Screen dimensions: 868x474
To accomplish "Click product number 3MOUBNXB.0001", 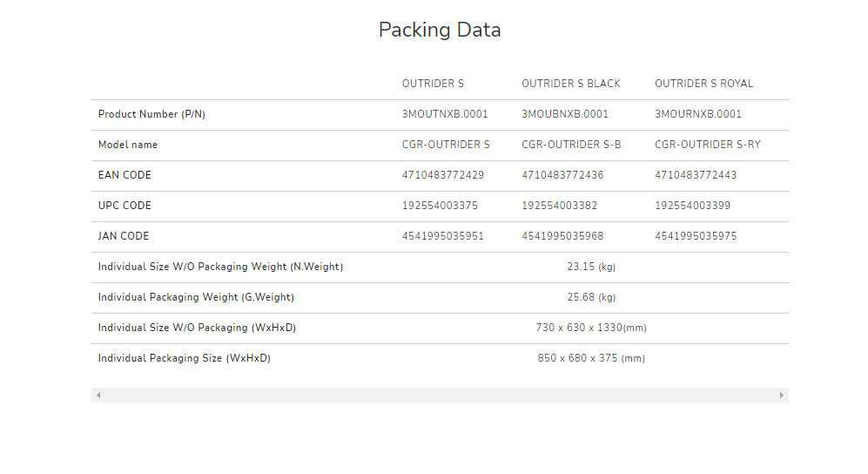I will click(565, 114).
